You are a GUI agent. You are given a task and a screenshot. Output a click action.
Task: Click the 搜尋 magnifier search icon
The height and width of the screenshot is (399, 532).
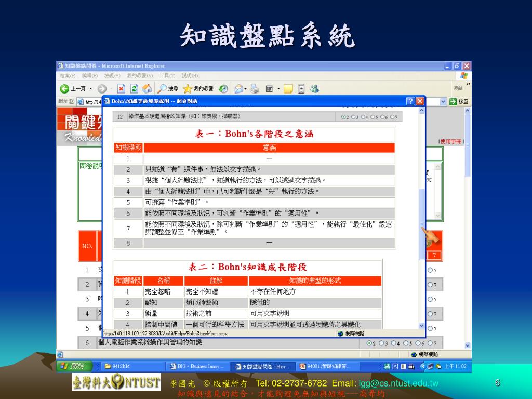click(162, 89)
